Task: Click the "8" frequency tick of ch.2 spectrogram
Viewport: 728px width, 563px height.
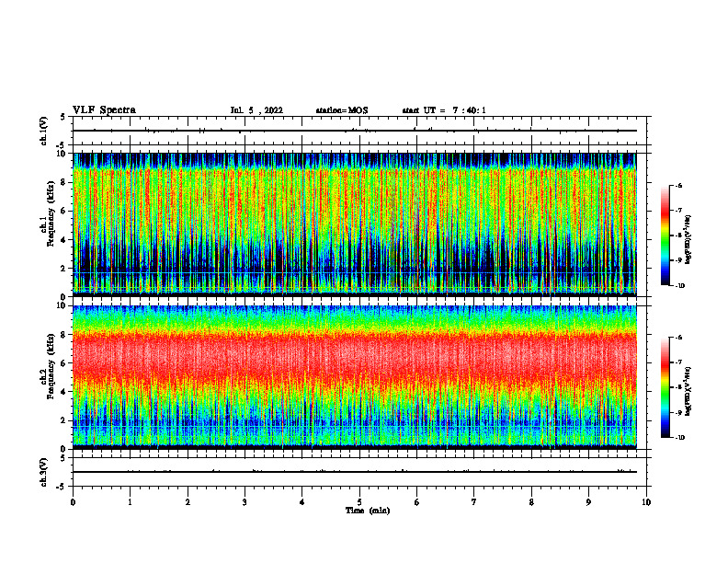Action: (63, 335)
